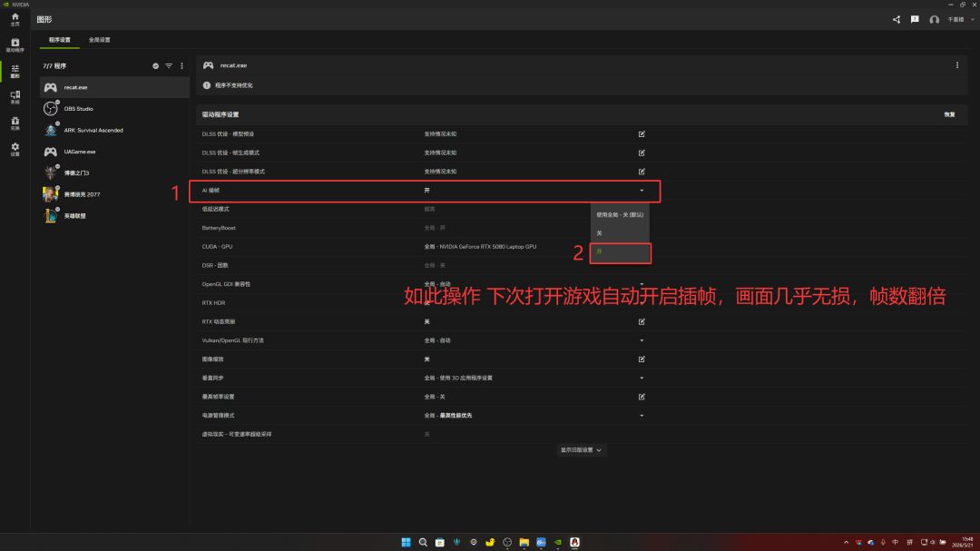Select OBS Studio in program list
The width and height of the screenshot is (980, 551).
tap(115, 109)
